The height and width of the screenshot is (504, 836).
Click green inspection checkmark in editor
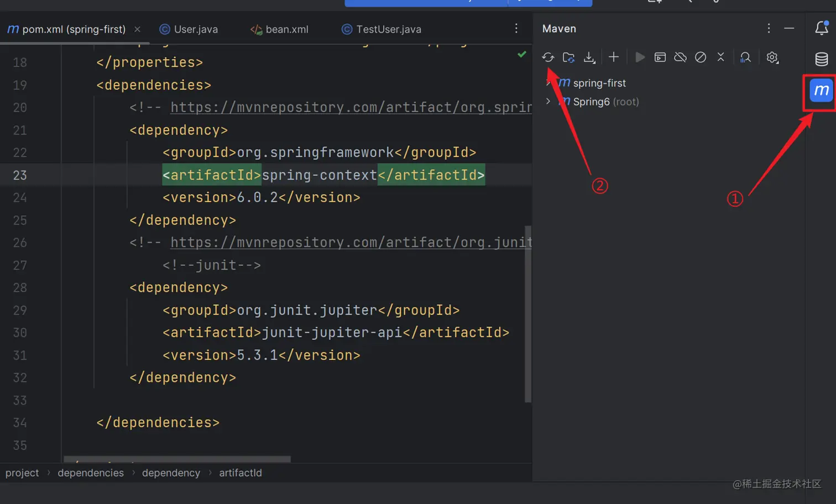(x=521, y=54)
